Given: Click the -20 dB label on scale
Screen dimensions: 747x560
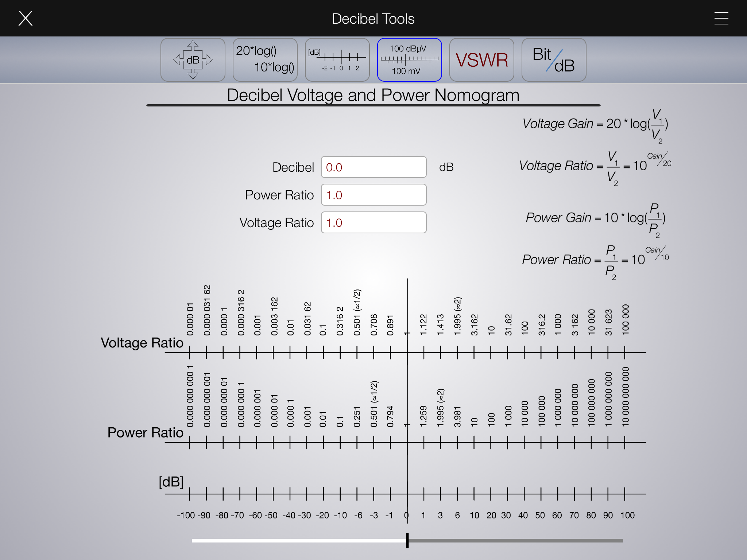Looking at the screenshot, I should click(322, 516).
